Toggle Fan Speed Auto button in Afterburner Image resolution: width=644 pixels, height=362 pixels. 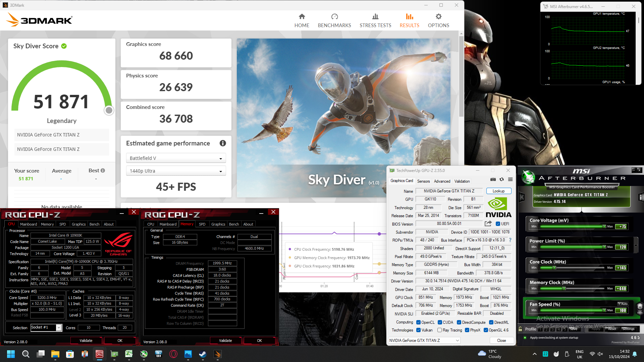pos(623,304)
